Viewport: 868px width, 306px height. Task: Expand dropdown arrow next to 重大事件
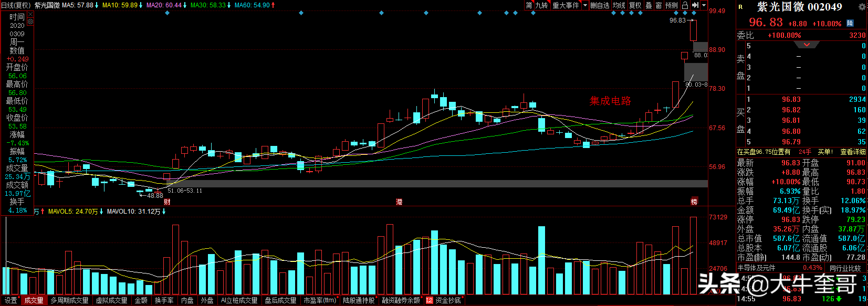(x=585, y=5)
